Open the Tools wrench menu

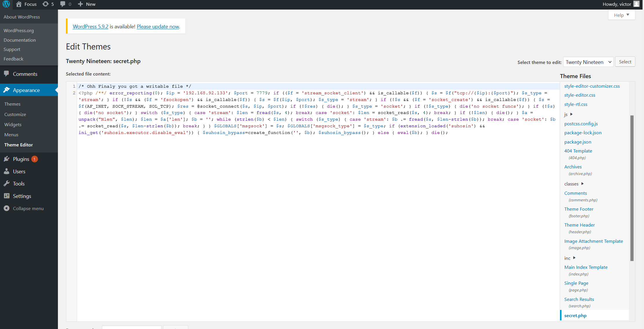pyautogui.click(x=19, y=183)
